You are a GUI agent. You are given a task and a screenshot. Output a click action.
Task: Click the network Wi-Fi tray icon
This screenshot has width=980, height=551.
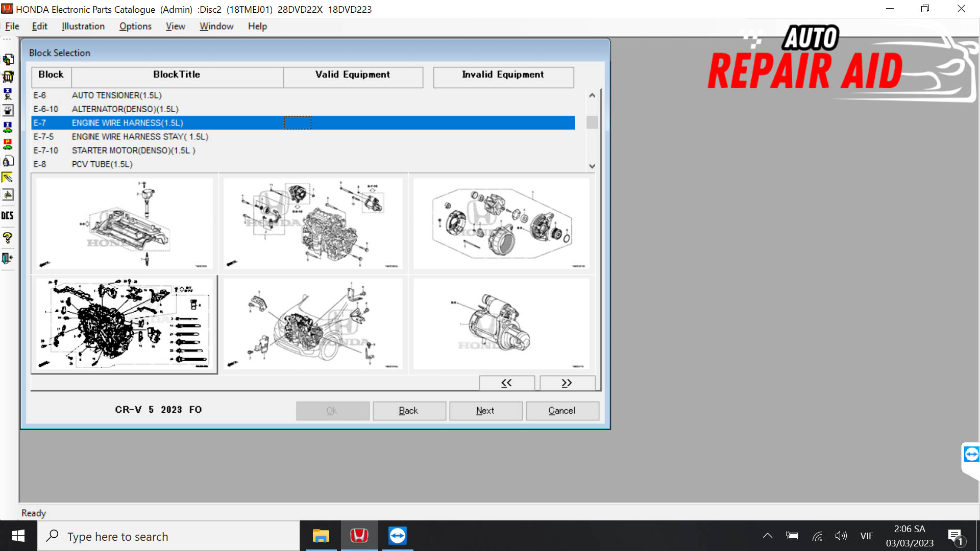point(817,536)
